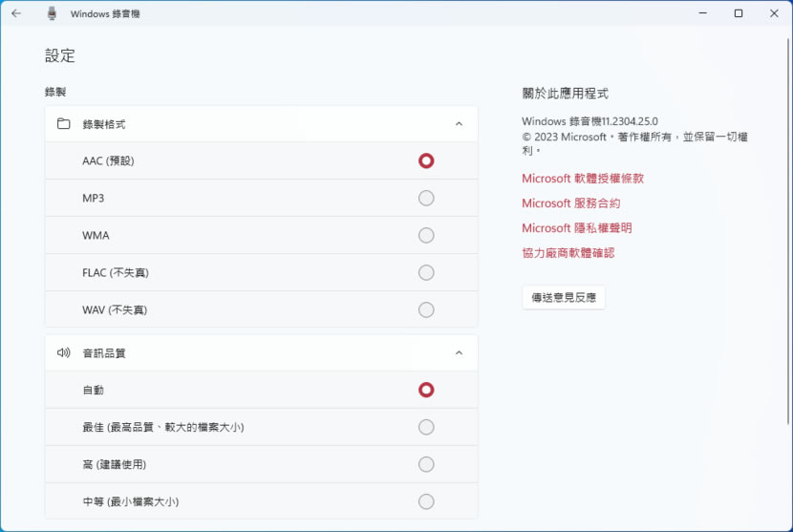The width and height of the screenshot is (793, 532).
Task: Choose the WMA format radio button
Action: (x=426, y=235)
